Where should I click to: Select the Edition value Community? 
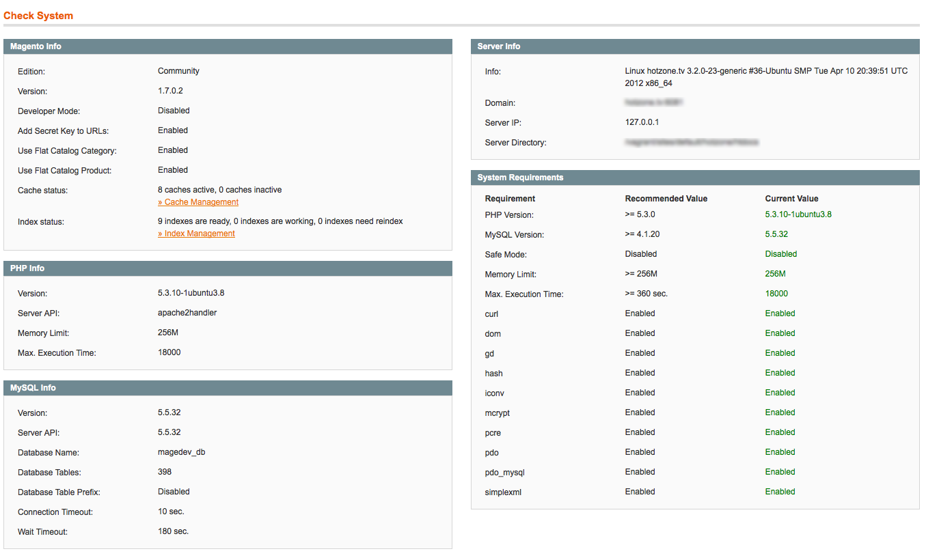(x=178, y=71)
